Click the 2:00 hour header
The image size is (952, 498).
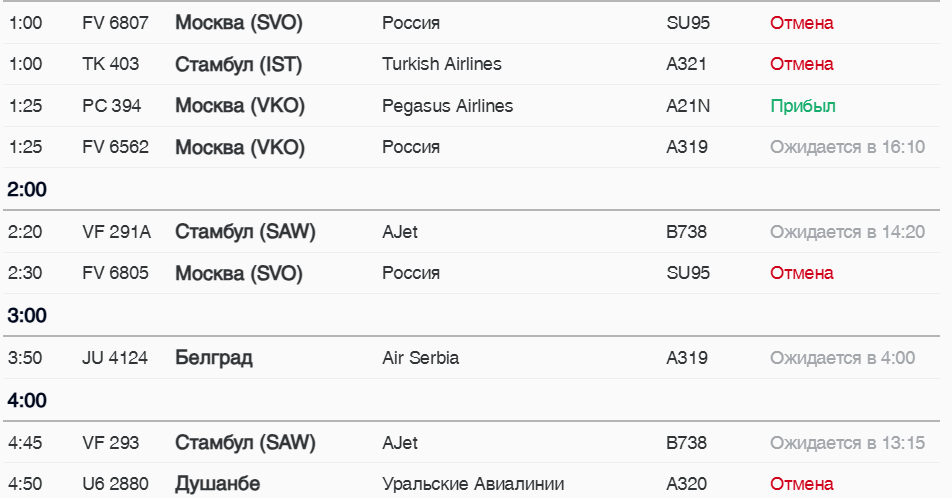[x=28, y=190]
